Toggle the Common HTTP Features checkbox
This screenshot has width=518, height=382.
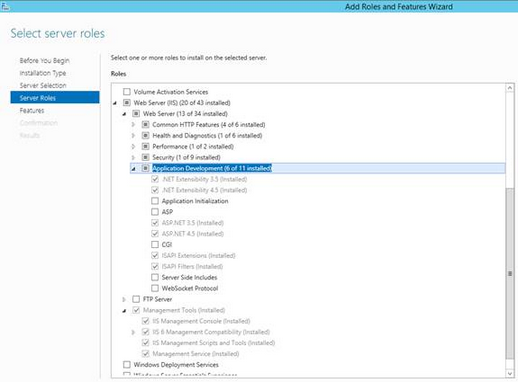[145, 125]
